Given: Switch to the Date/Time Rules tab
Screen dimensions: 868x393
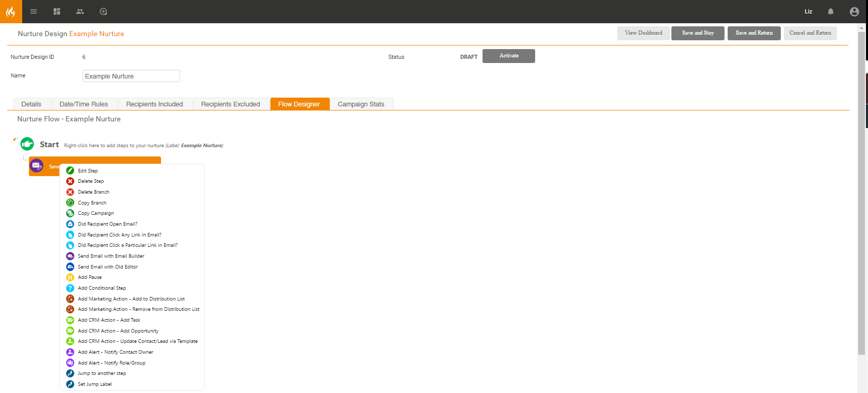Looking at the screenshot, I should (x=84, y=104).
